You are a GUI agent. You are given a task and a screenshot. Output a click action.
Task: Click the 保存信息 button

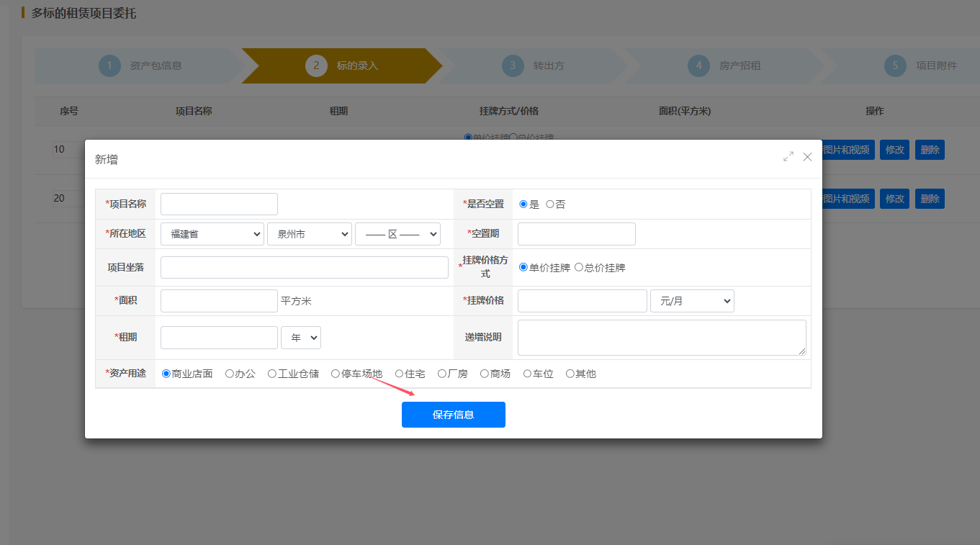tap(454, 415)
